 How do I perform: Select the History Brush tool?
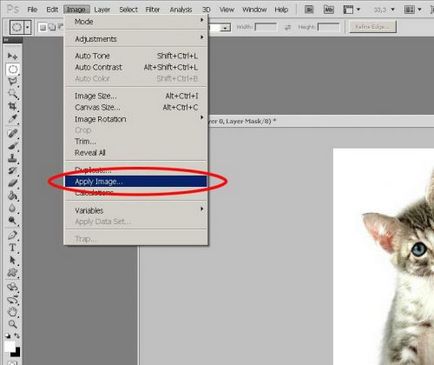point(13,170)
